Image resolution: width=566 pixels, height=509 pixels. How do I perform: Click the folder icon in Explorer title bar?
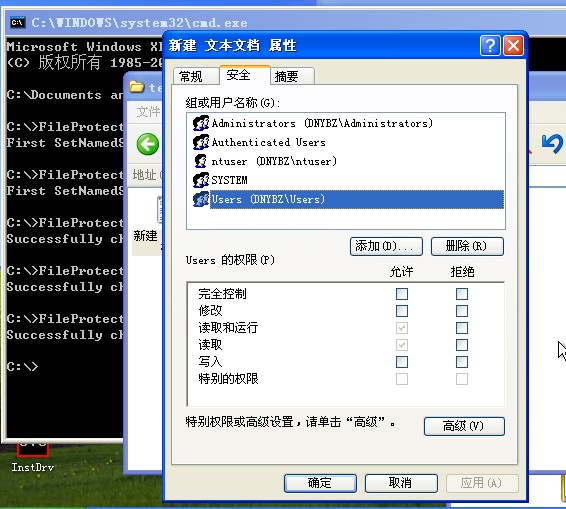coord(137,87)
